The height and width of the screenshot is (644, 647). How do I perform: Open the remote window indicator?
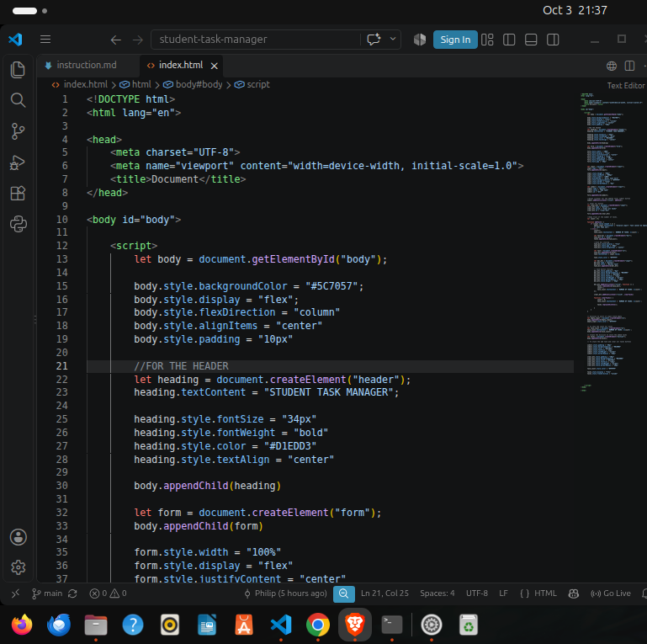tap(15, 593)
